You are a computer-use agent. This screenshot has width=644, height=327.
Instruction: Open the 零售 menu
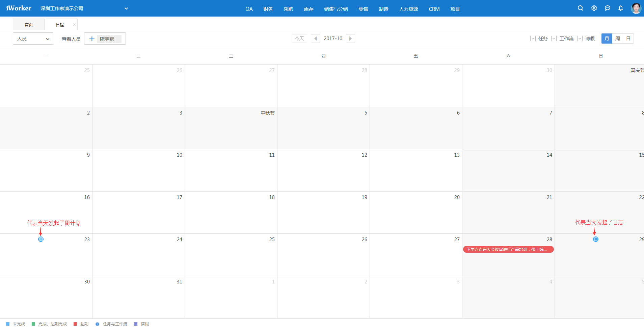pyautogui.click(x=364, y=9)
